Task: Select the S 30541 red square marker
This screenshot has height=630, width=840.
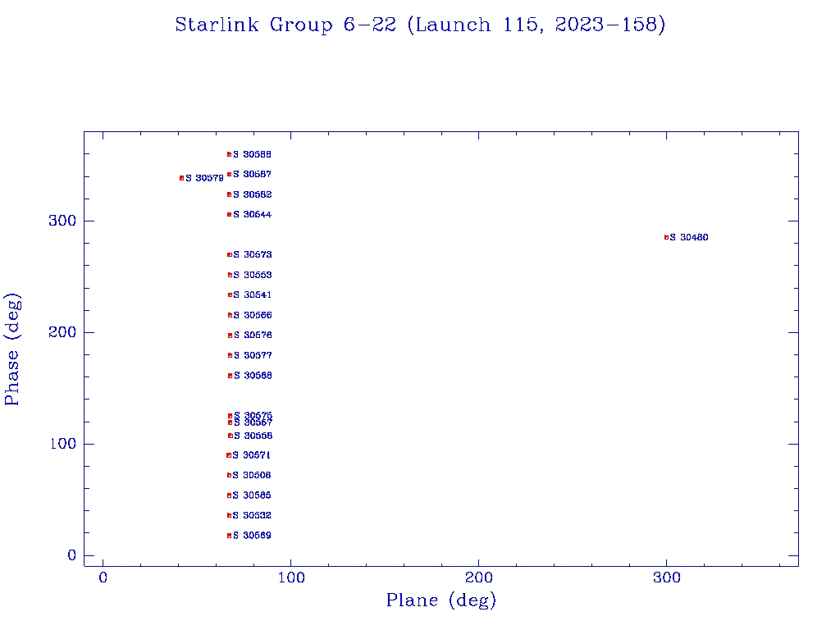Action: [231, 295]
